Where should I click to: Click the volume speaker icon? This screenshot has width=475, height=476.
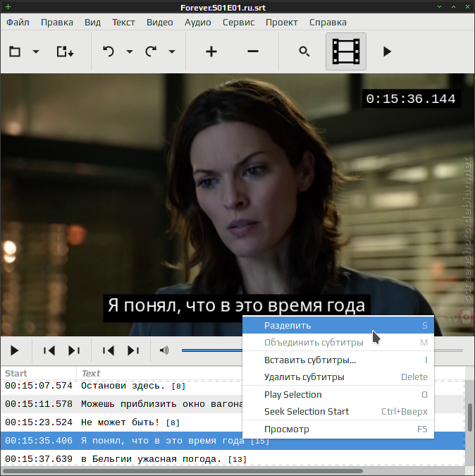[x=164, y=350]
